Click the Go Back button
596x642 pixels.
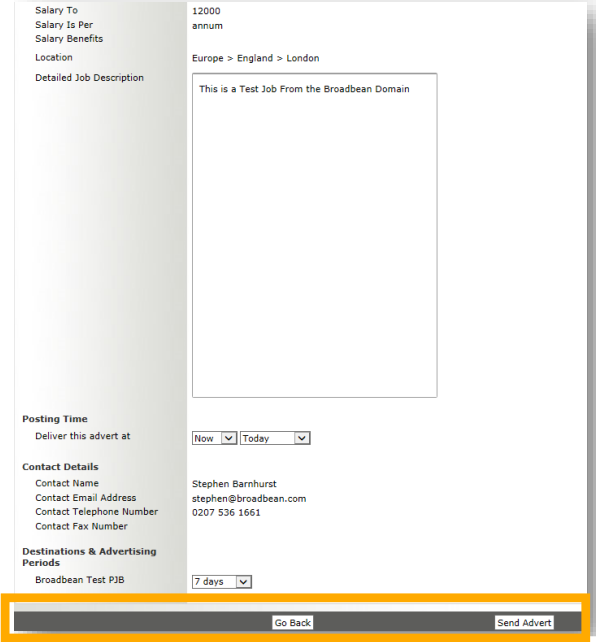pyautogui.click(x=293, y=622)
